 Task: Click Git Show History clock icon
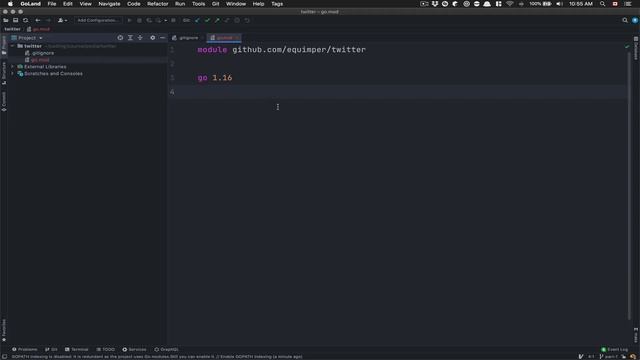pos(237,20)
